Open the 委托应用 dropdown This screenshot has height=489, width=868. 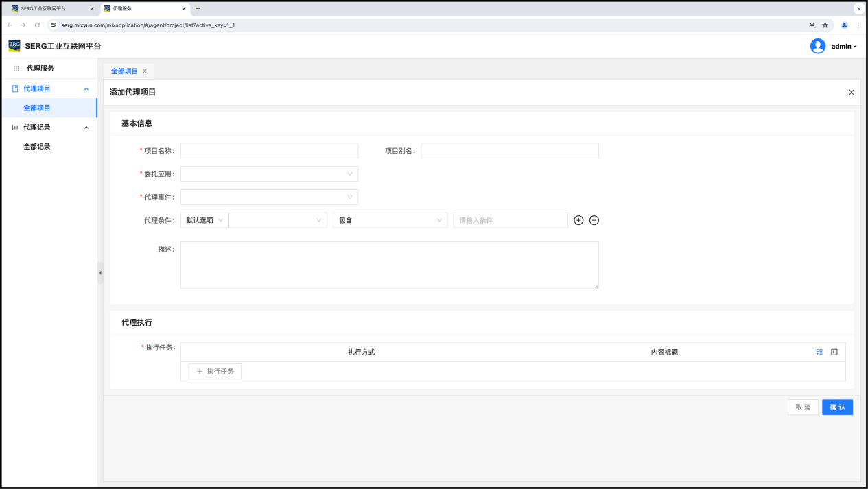click(x=269, y=174)
